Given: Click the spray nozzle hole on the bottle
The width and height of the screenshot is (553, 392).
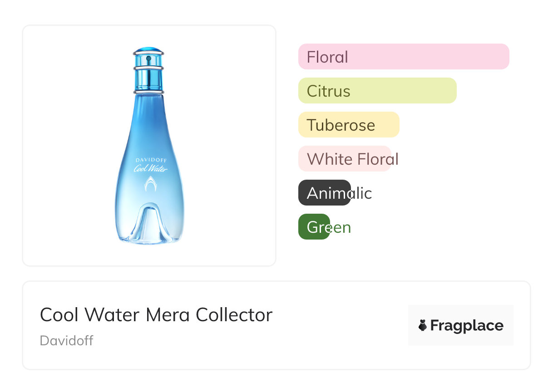Looking at the screenshot, I should tap(148, 59).
